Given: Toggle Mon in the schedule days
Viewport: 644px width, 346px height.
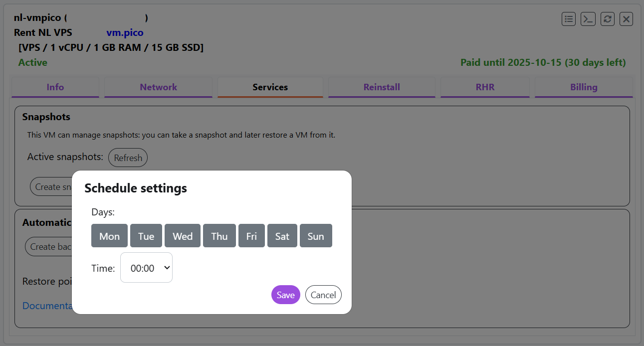Looking at the screenshot, I should pyautogui.click(x=109, y=236).
